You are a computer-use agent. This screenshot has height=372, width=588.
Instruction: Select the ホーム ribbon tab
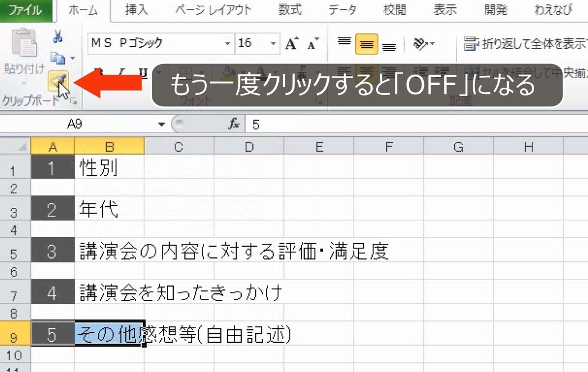click(x=83, y=10)
